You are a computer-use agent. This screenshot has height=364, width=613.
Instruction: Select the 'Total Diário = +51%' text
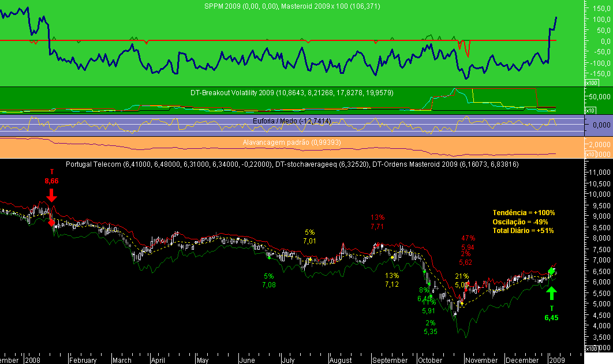pyautogui.click(x=523, y=231)
